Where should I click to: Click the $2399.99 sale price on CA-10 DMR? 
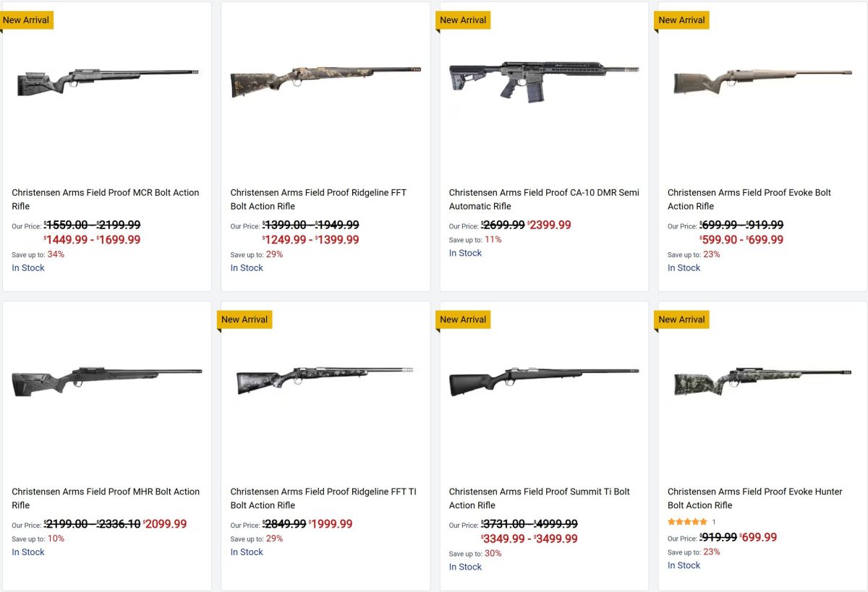(550, 226)
